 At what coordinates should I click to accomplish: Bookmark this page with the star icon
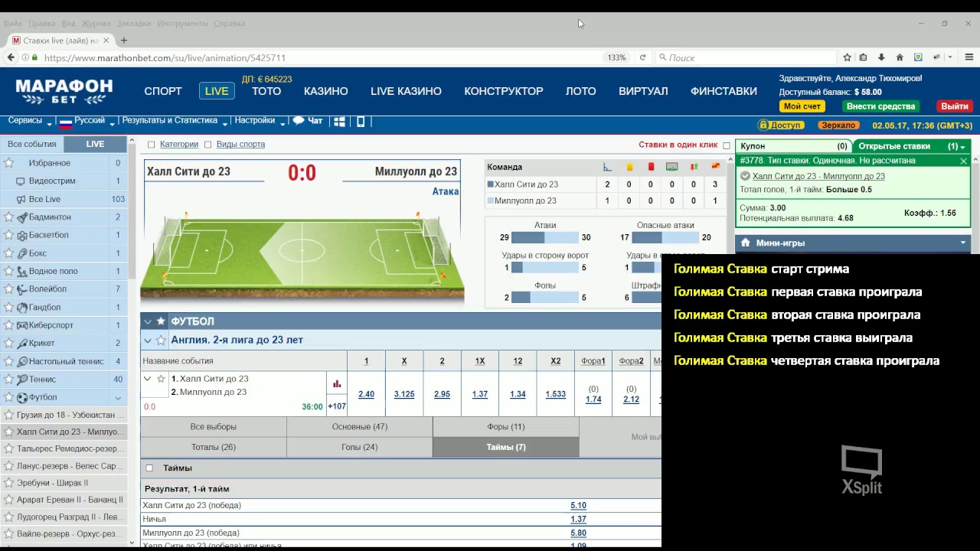[847, 57]
